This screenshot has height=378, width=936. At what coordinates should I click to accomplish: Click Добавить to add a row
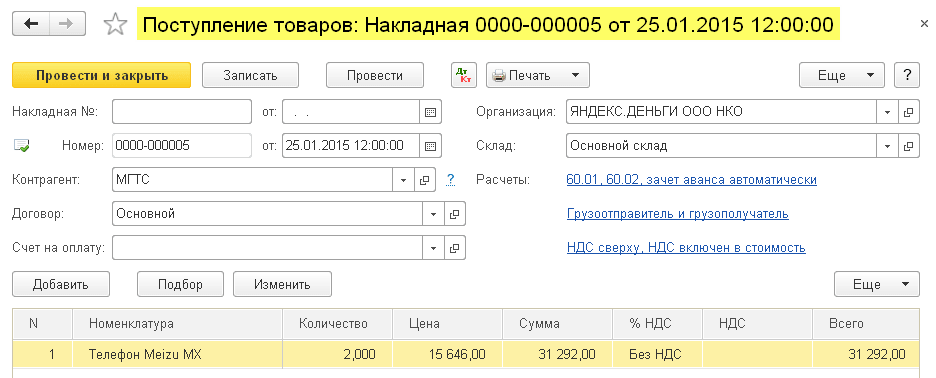click(61, 284)
